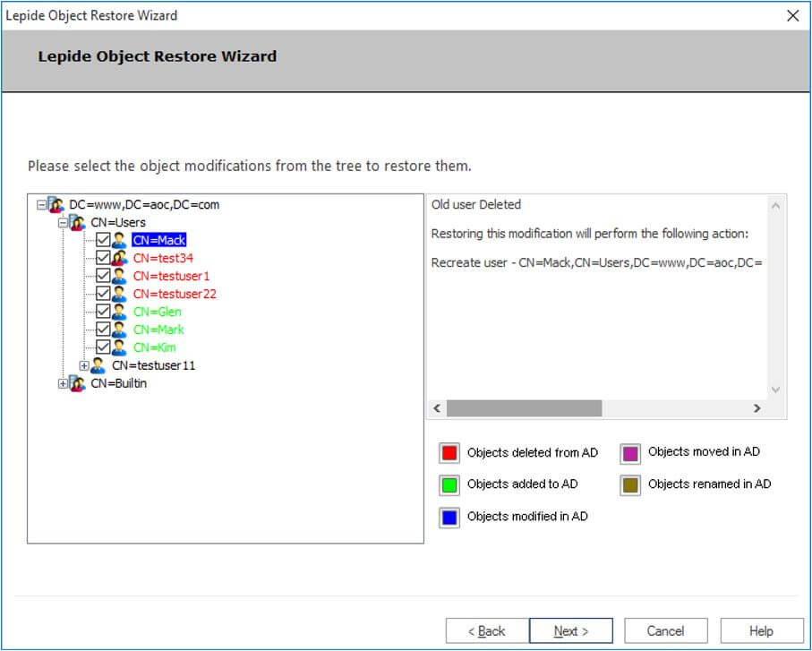Click the 'Objects deleted from AD' legend label

pyautogui.click(x=533, y=453)
